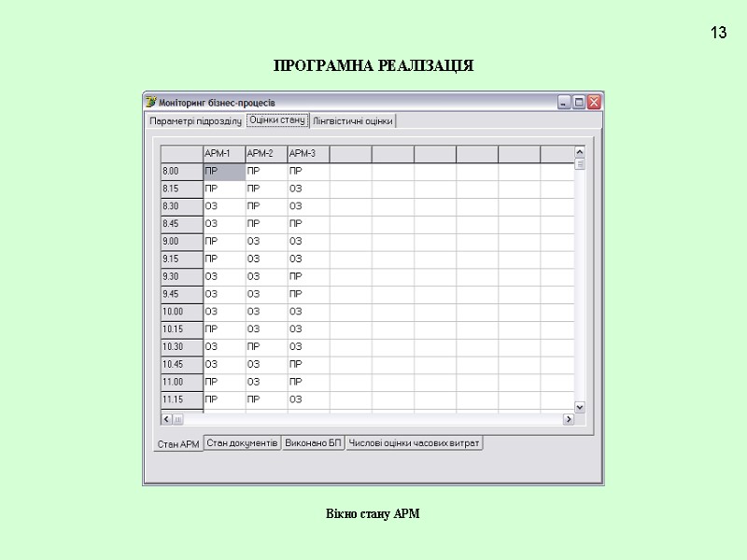Select the 9.30 row header

(x=182, y=277)
